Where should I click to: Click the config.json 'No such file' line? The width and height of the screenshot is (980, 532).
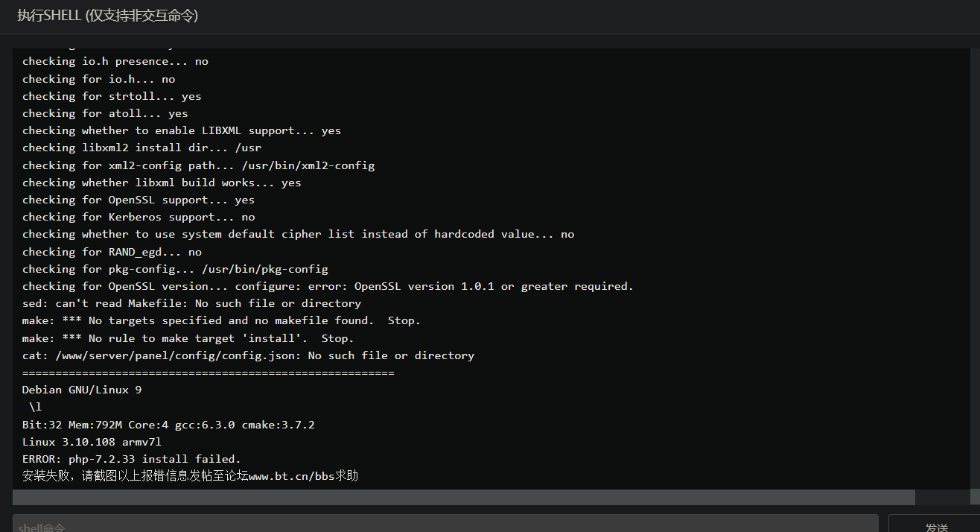(248, 355)
